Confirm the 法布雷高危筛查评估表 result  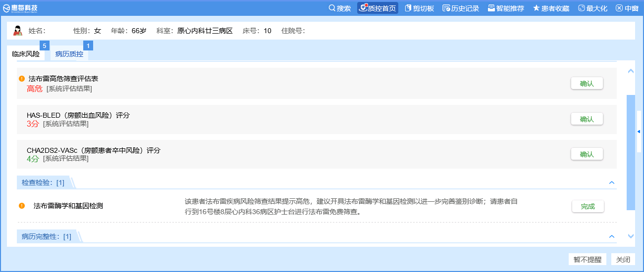tap(587, 84)
